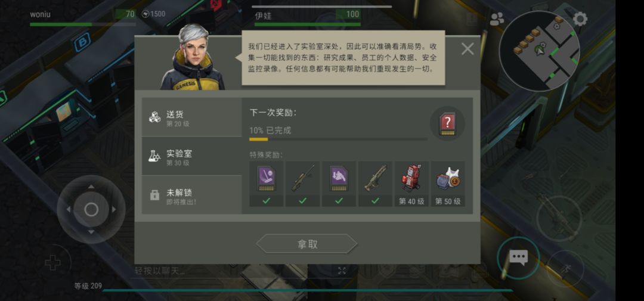Click the sniper rifle reward icon
Viewport: 644px width, 301px height.
point(303,184)
